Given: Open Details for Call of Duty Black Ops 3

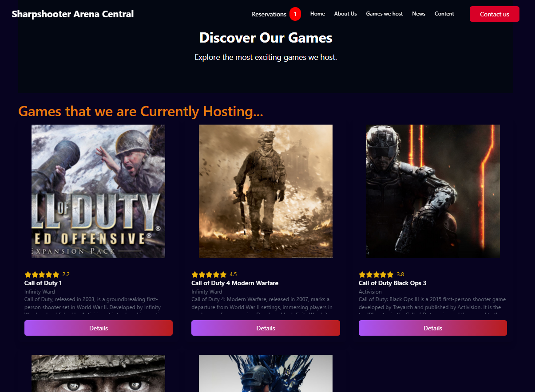Looking at the screenshot, I should [432, 328].
